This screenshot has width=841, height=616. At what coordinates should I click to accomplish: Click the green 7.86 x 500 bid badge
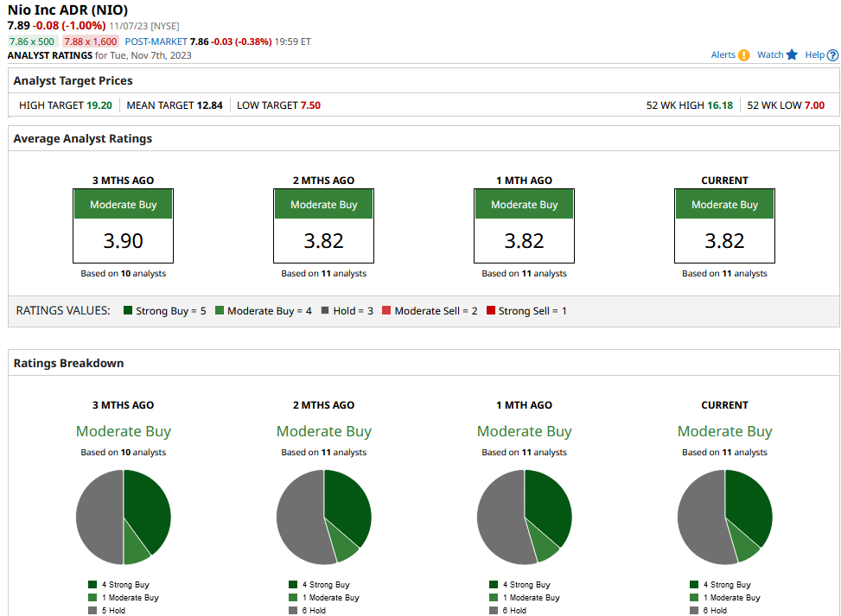coord(32,41)
